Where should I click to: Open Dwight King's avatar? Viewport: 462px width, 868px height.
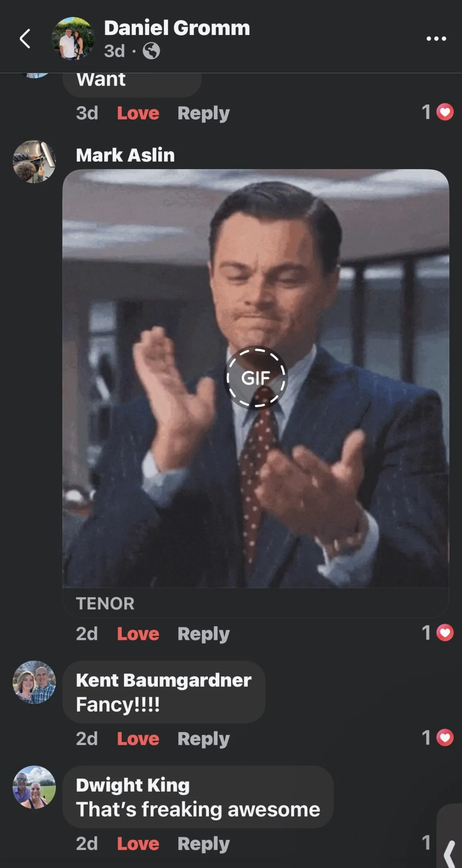pos(34,787)
